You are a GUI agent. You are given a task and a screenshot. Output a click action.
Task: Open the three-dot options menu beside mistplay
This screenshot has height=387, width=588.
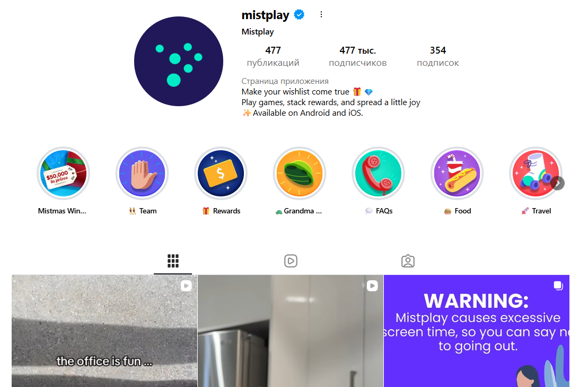tap(321, 15)
